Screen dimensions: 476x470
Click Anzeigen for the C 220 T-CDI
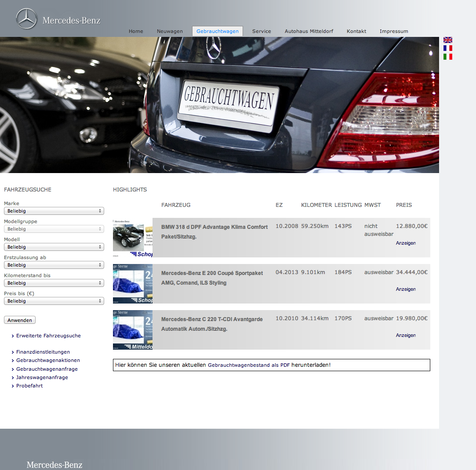pyautogui.click(x=406, y=335)
